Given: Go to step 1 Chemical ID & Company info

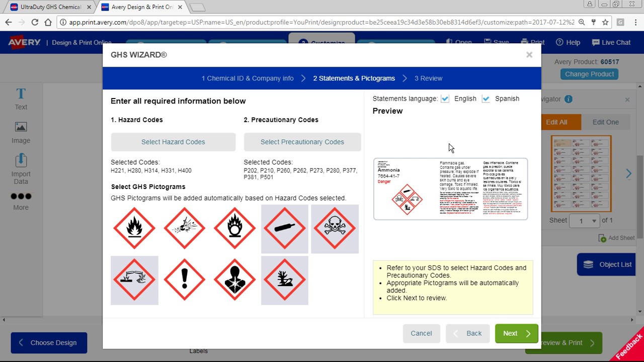Looking at the screenshot, I should point(248,78).
